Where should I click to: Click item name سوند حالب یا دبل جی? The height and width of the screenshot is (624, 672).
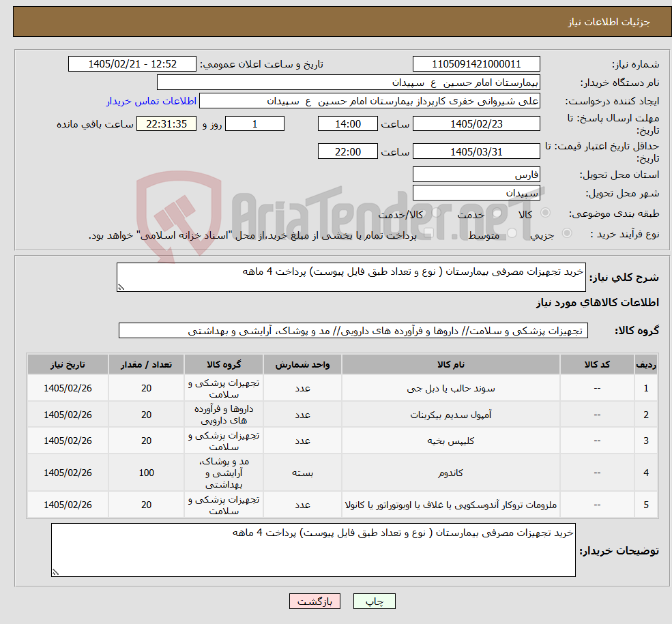click(451, 389)
